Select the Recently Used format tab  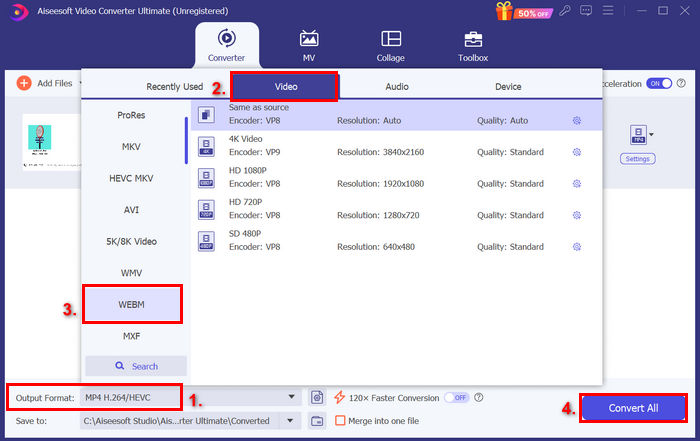[175, 87]
